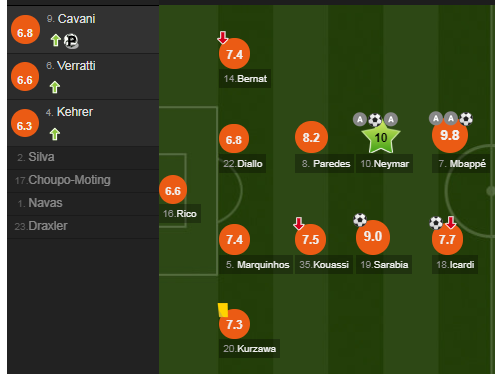Select Draxler in the bench list
Viewport: 495px width, 374px height.
coord(83,226)
